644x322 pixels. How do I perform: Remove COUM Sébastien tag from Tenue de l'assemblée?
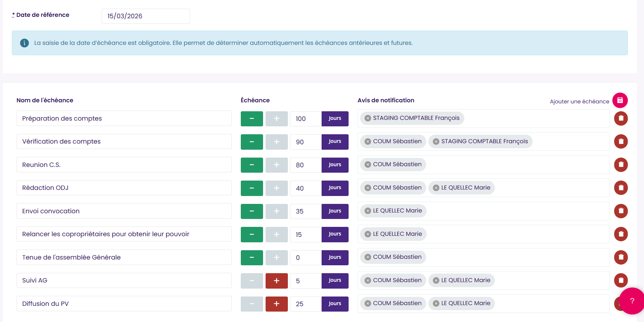click(368, 257)
